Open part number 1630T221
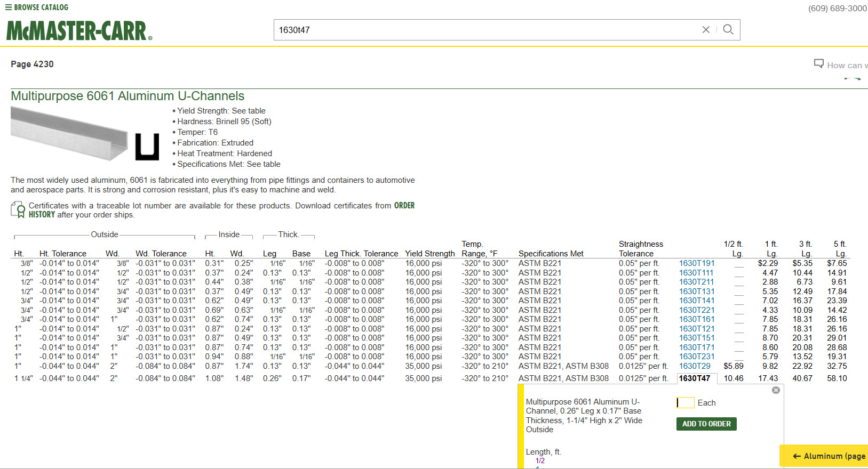Image resolution: width=868 pixels, height=469 pixels. coord(696,310)
